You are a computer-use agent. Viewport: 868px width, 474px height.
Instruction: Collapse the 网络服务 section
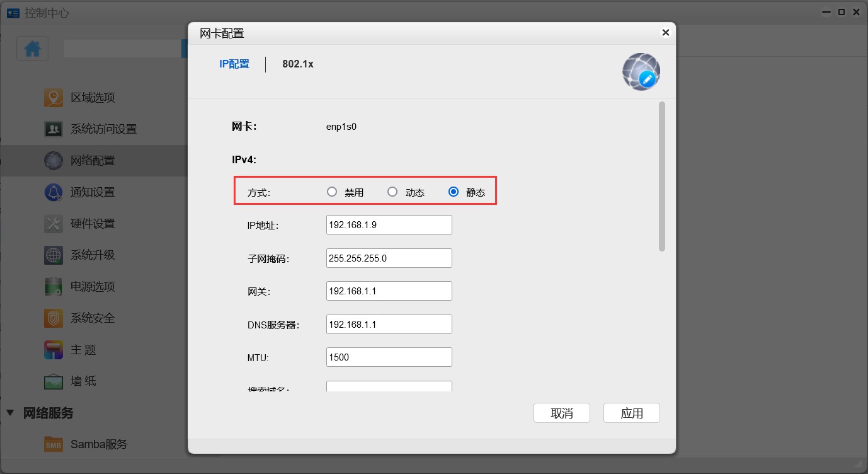pyautogui.click(x=10, y=413)
